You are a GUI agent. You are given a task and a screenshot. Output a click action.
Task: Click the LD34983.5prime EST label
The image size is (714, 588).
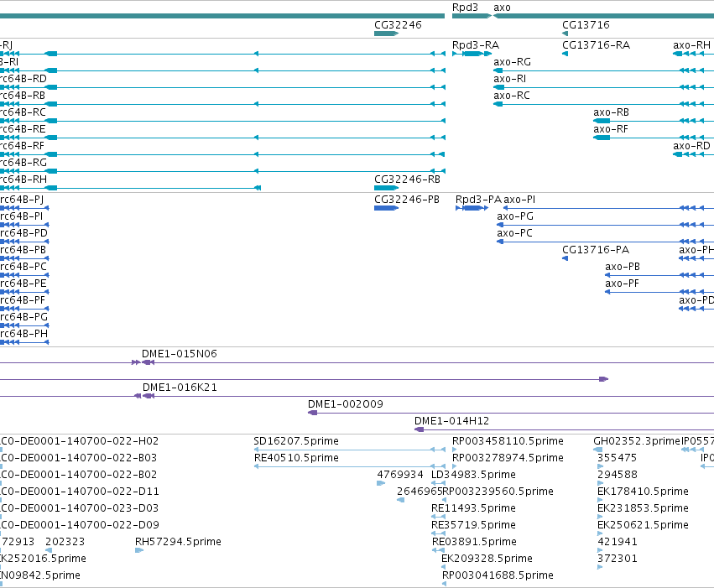pos(473,475)
